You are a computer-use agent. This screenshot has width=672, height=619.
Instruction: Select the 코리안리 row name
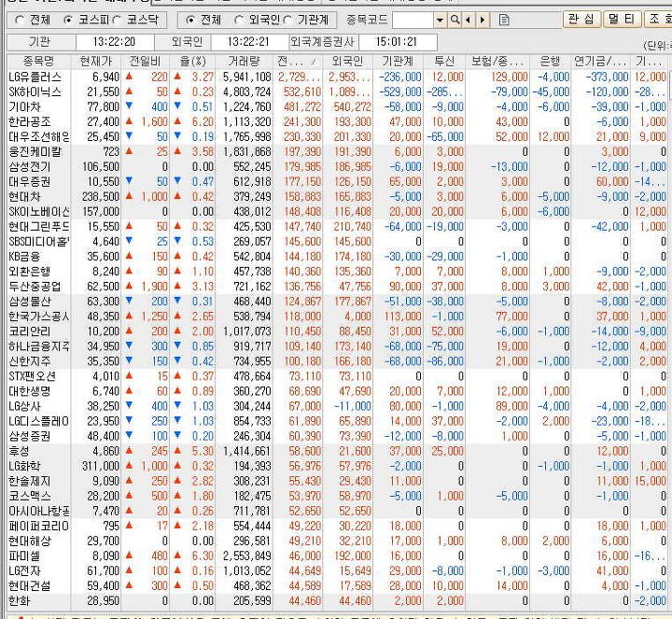tap(30, 331)
